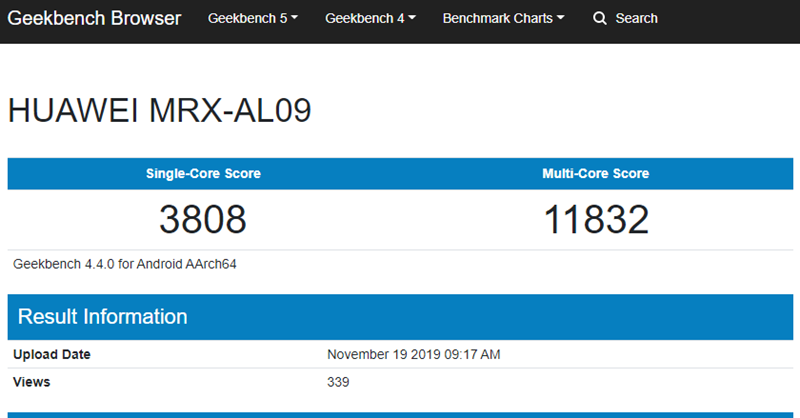Expand the caret arrow beside Benchmark Charts
This screenshot has height=418, width=800.
(x=561, y=18)
